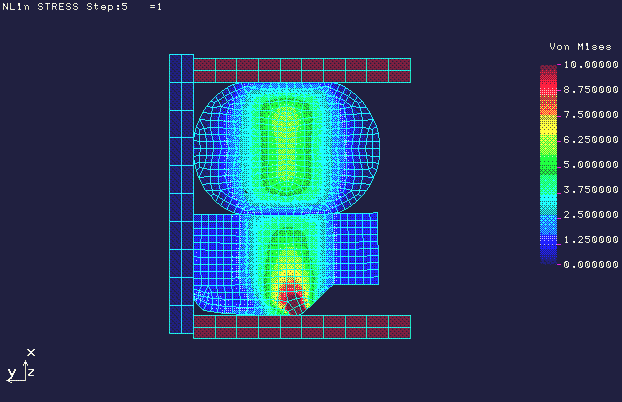Select the top maroon plate in the mesh
This screenshot has width=622, height=402.
point(301,70)
